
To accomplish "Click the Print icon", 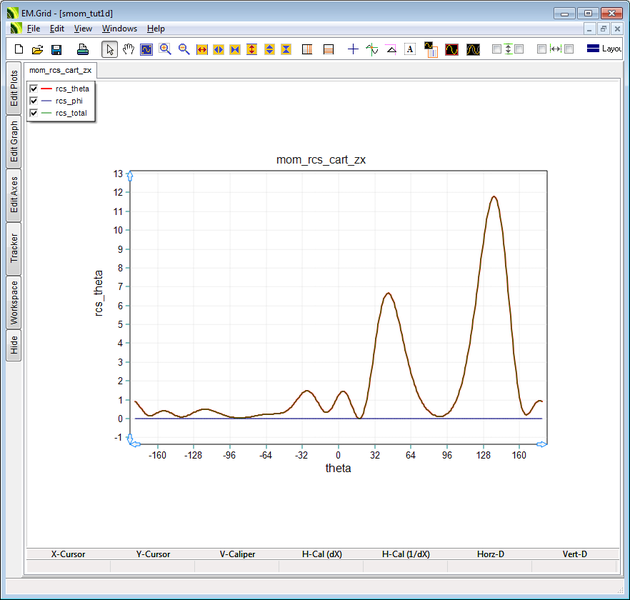I will coord(83,49).
